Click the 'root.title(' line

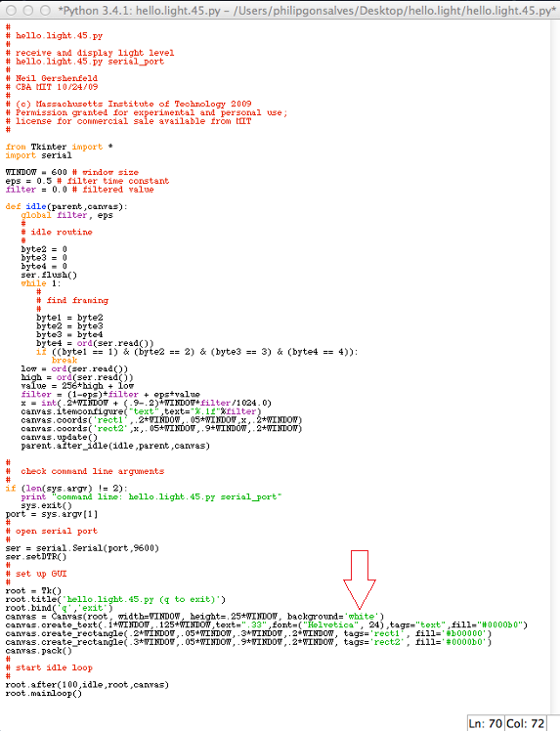(115, 599)
